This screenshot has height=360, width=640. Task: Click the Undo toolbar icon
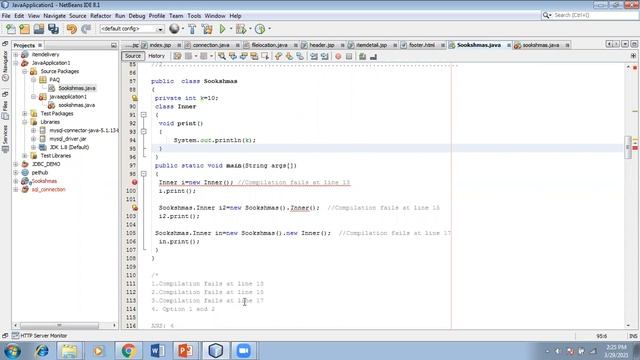point(71,29)
